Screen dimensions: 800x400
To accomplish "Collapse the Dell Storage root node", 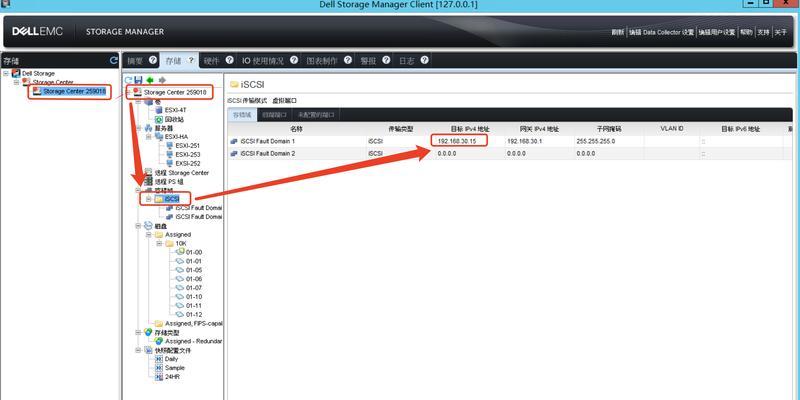I will click(x=6, y=73).
